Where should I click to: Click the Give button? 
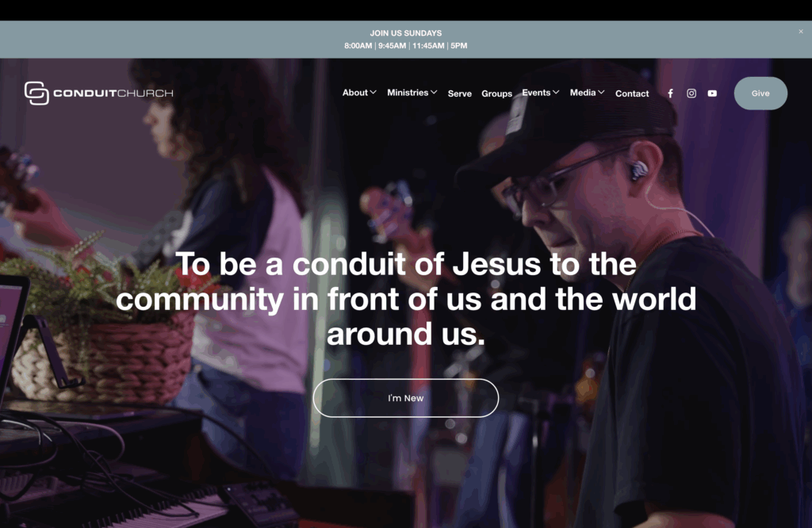760,94
